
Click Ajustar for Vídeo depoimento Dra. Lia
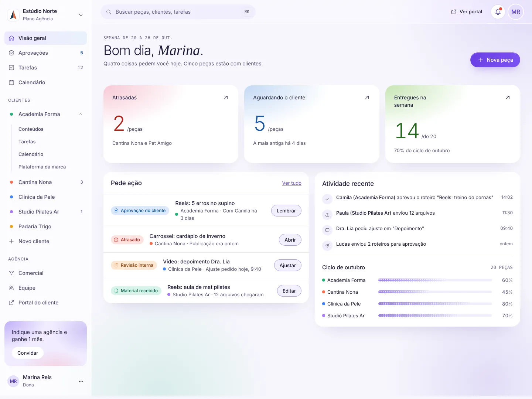(288, 265)
